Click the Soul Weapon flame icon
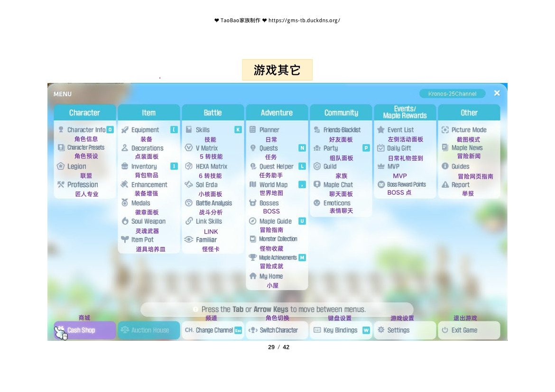555x392 pixels. coord(125,221)
